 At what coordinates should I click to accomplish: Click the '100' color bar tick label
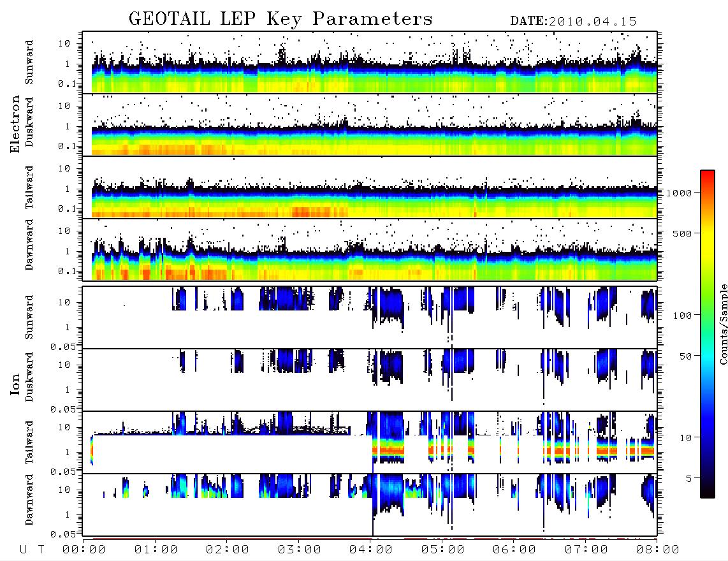click(x=683, y=316)
